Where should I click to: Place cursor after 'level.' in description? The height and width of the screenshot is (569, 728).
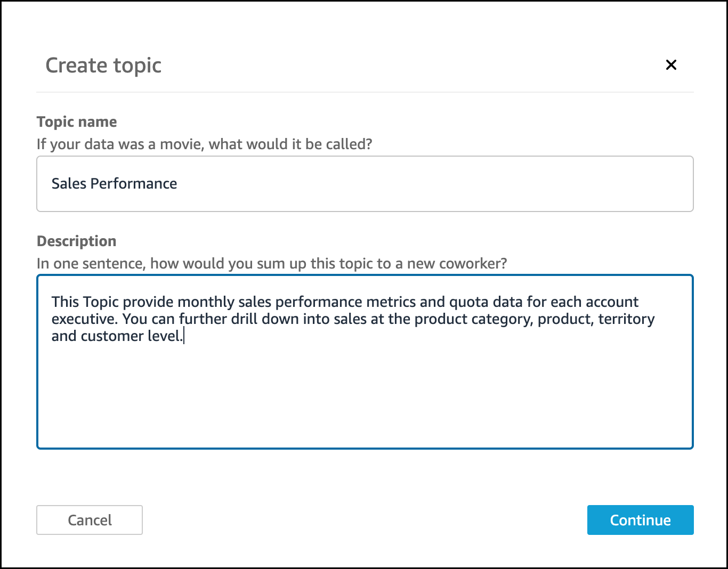pyautogui.click(x=184, y=336)
